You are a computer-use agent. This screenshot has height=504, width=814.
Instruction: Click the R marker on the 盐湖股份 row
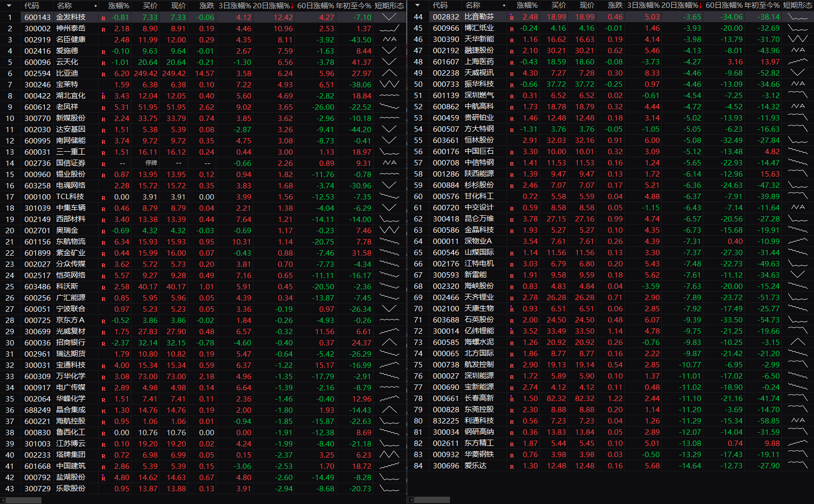(103, 478)
